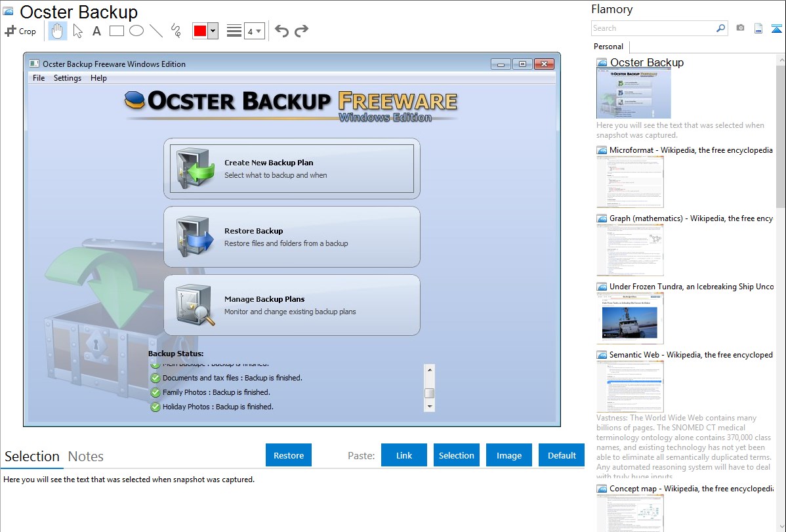786x532 pixels.
Task: Click the document page icon beside the camera
Action: [758, 28]
